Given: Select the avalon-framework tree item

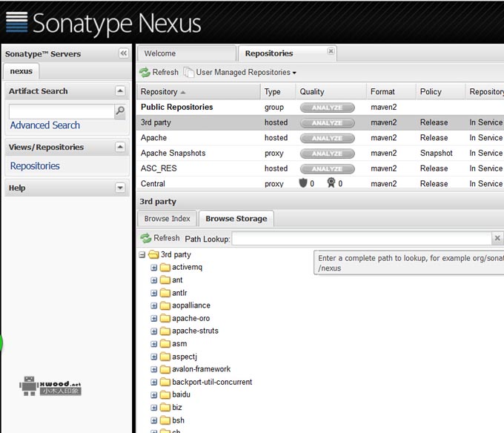Looking at the screenshot, I should (201, 369).
